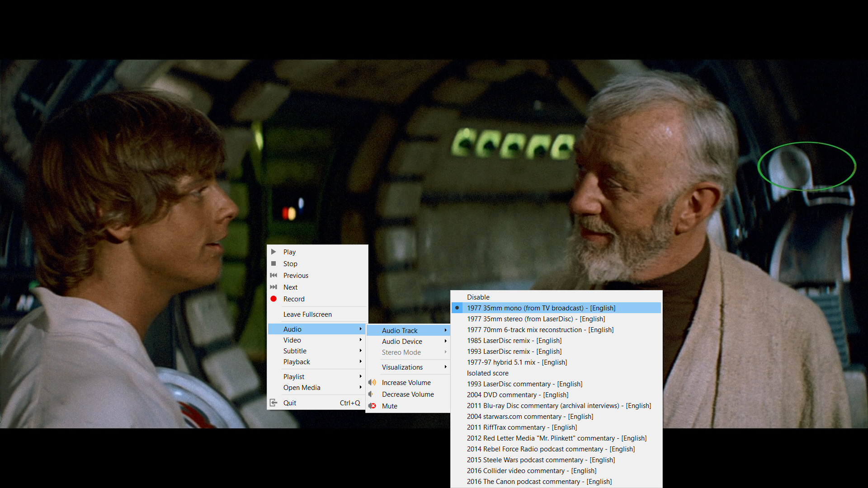Switch to 1977 35mm stereo LaserDisc track
This screenshot has height=488, width=868.
pyautogui.click(x=556, y=319)
